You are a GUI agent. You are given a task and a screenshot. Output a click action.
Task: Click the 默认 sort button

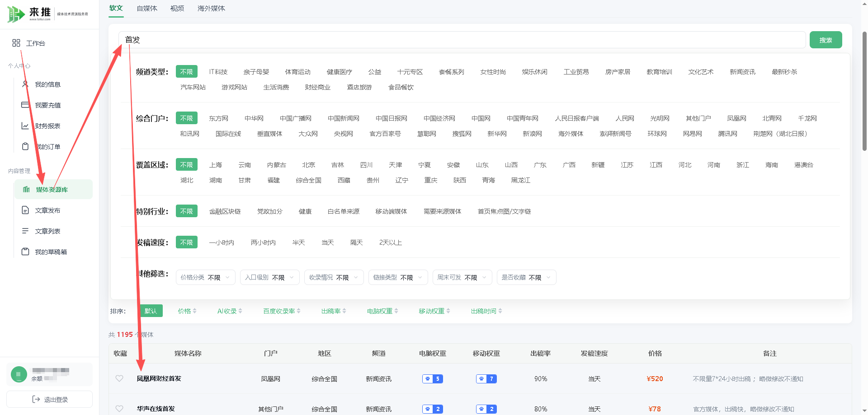151,311
